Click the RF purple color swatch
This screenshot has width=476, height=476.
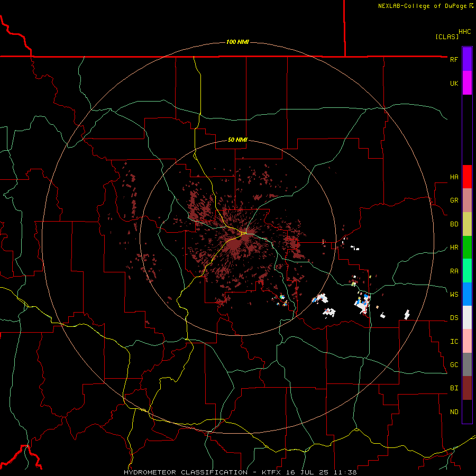[467, 59]
